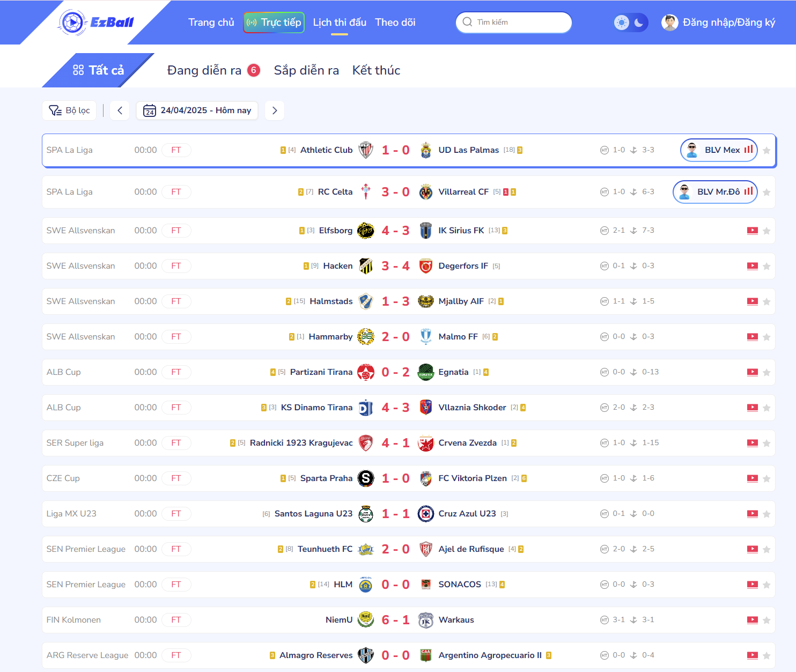796x672 pixels.
Task: Open Athletic Club 1 - 0 score
Action: pos(396,150)
